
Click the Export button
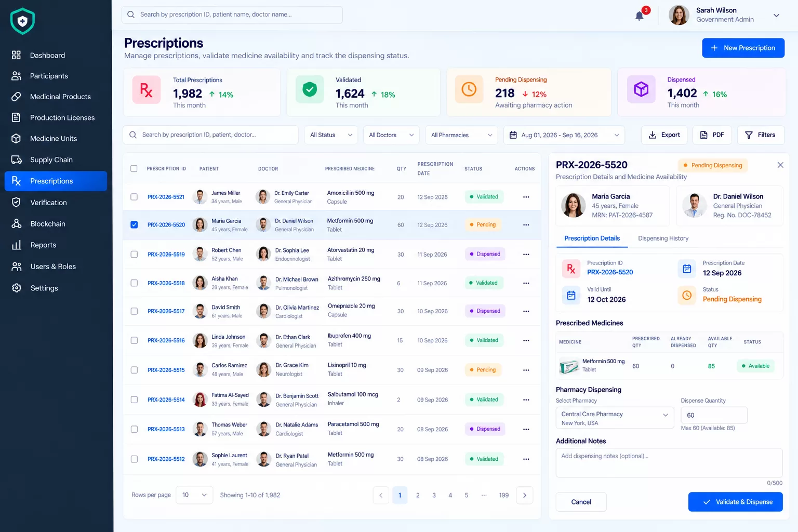(664, 135)
